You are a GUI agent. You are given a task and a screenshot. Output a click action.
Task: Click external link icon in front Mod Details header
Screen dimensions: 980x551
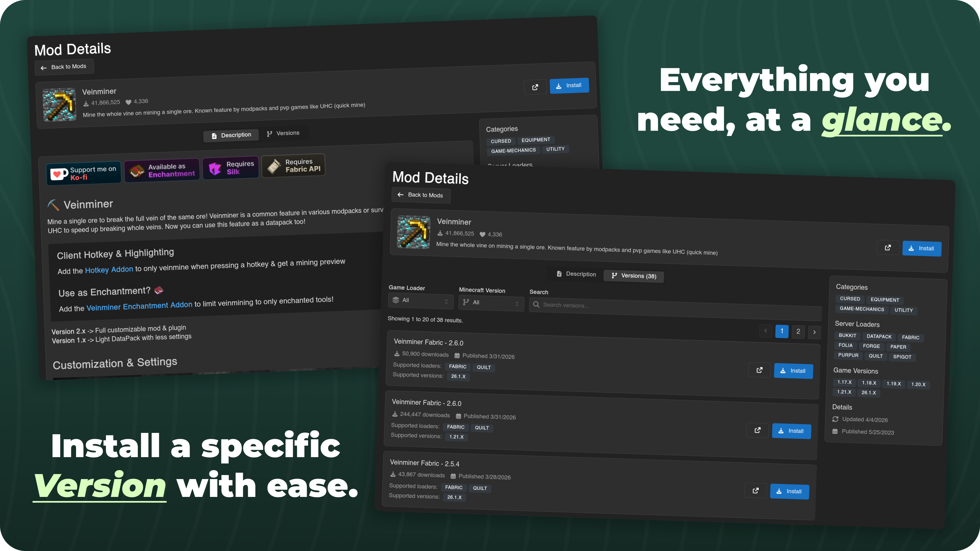click(888, 247)
